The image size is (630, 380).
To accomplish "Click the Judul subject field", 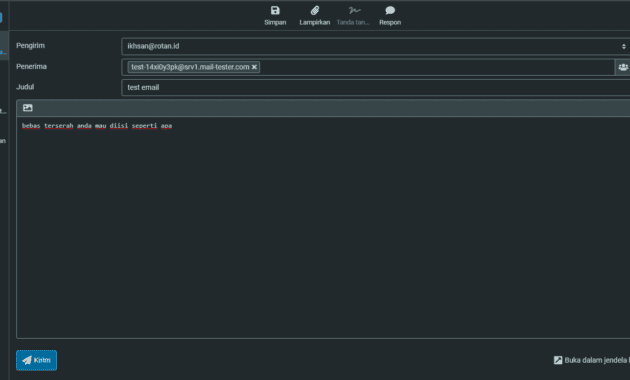I will pos(376,88).
